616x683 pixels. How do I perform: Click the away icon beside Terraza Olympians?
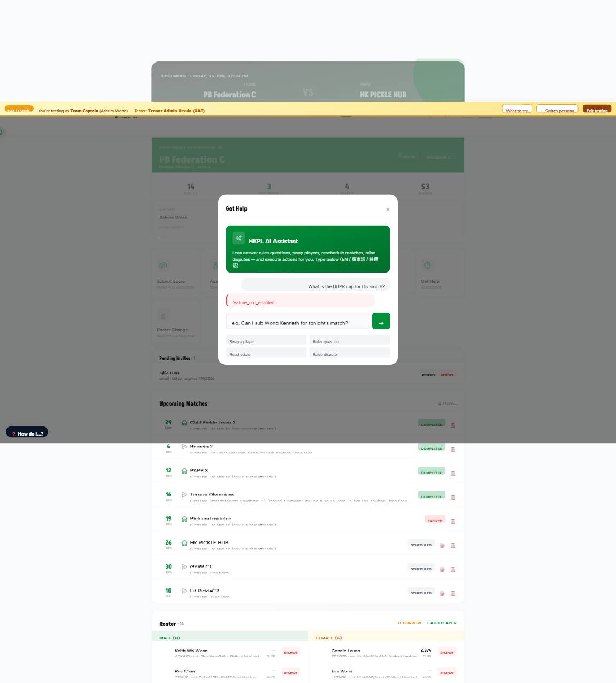[x=184, y=494]
